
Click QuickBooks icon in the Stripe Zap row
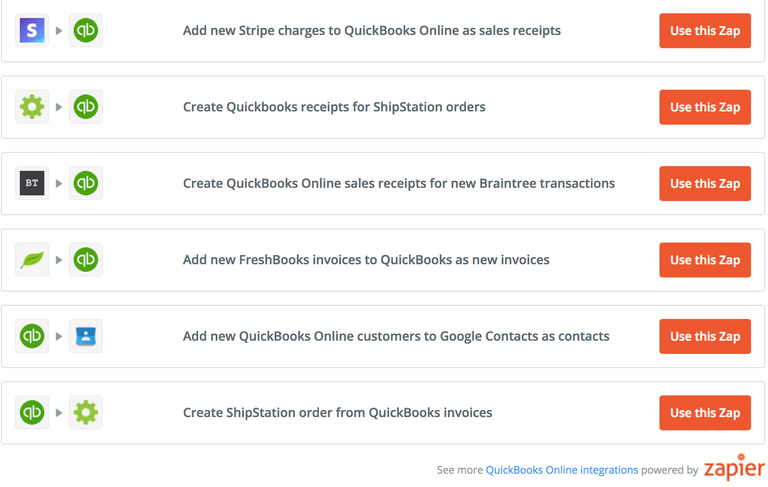86,31
